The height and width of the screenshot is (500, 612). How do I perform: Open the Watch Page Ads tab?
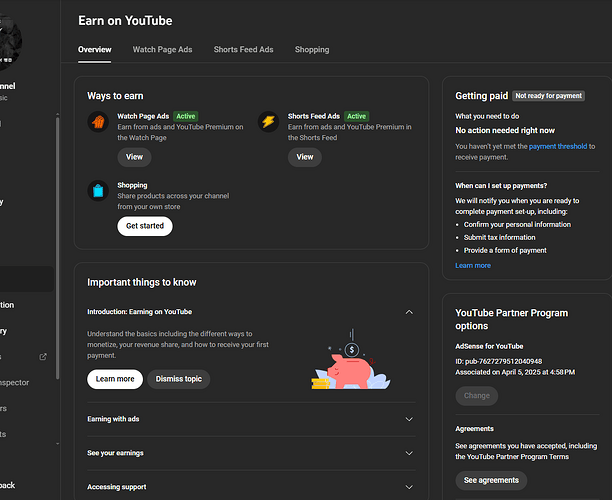pos(162,50)
